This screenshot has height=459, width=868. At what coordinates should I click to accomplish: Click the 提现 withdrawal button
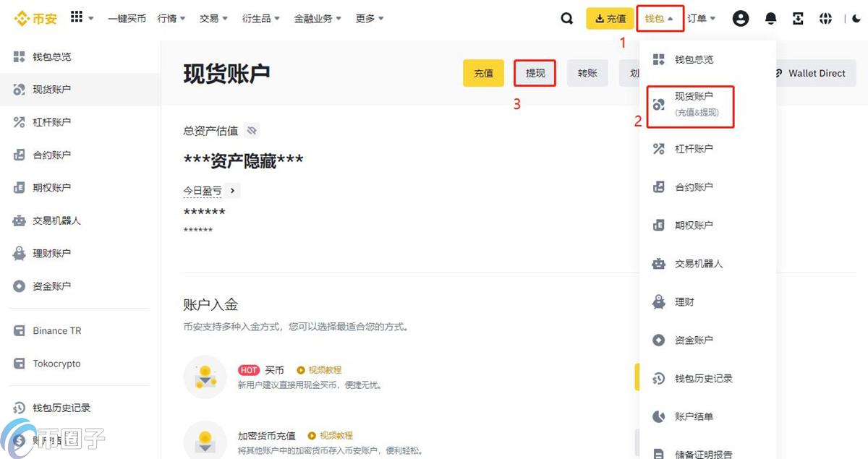pyautogui.click(x=535, y=73)
